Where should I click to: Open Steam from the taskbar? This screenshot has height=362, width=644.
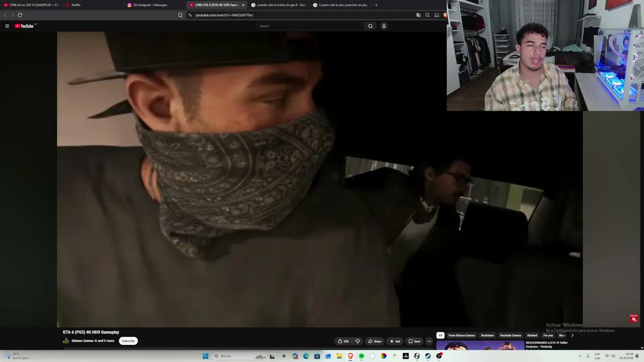click(428, 356)
